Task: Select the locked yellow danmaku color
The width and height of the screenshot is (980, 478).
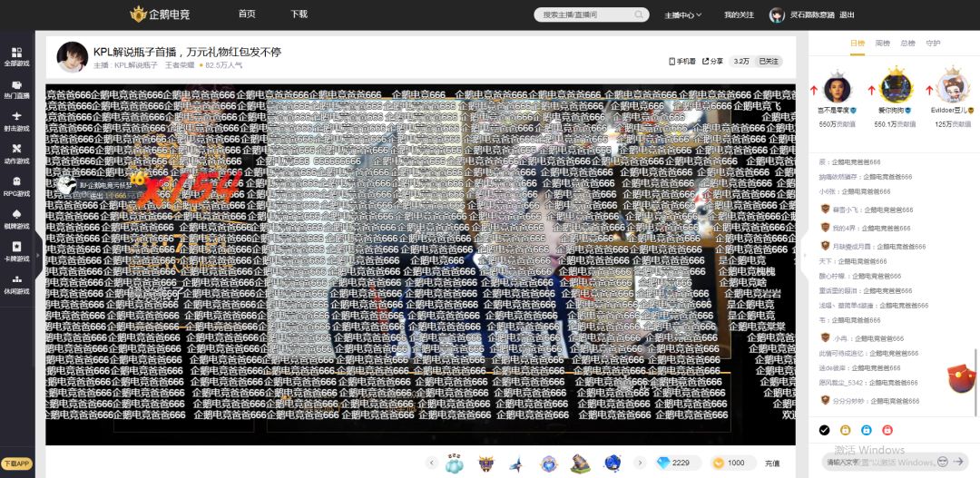Action: click(x=845, y=430)
